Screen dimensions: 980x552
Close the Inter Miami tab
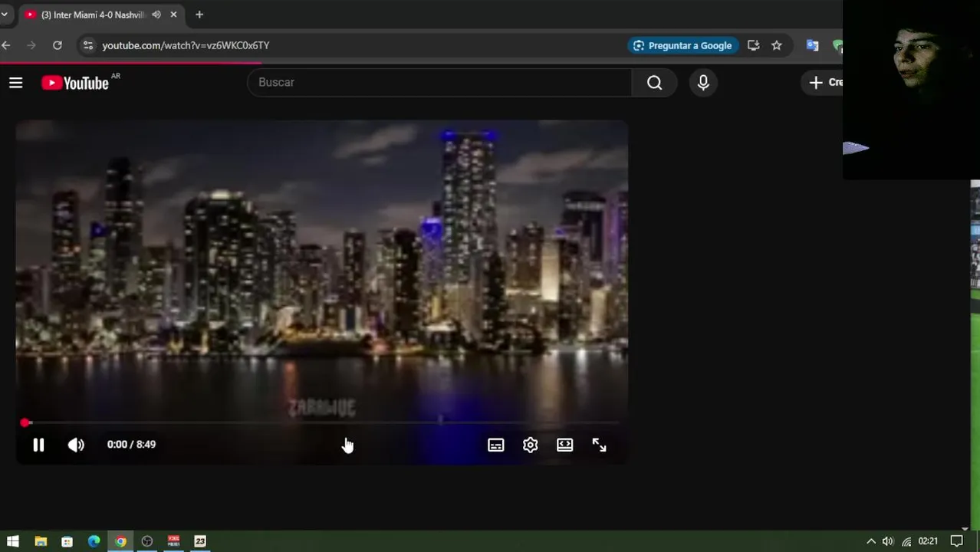[173, 15]
